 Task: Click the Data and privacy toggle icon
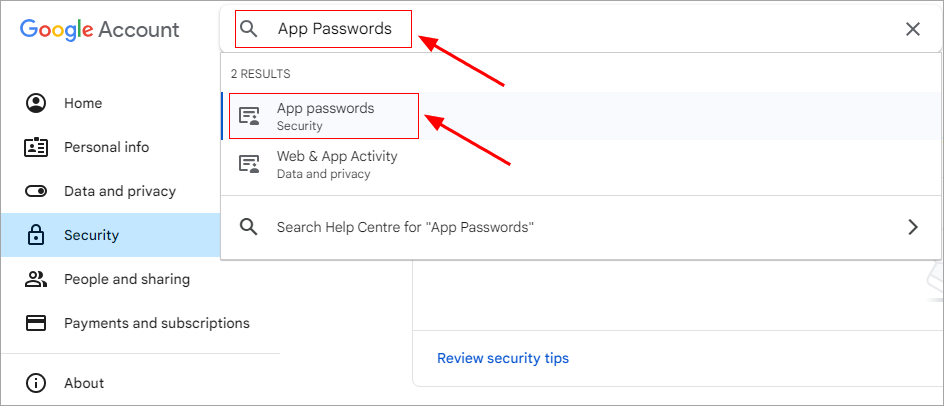(x=36, y=192)
